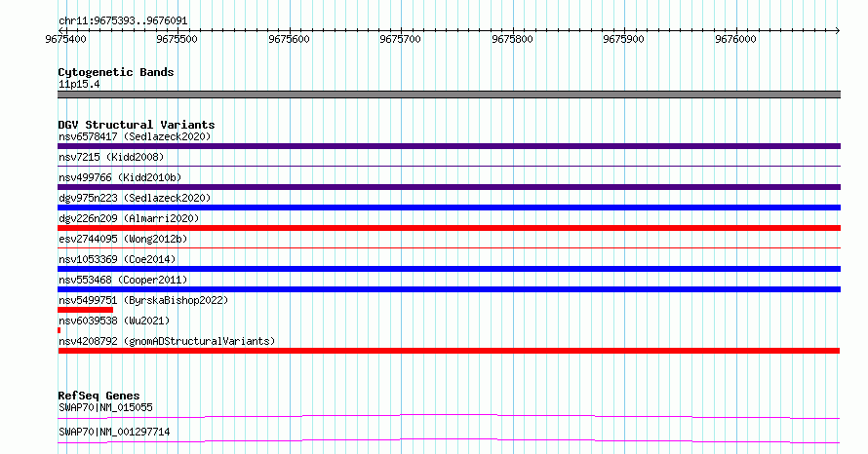Image resolution: width=868 pixels, height=454 pixels.
Task: Click the blue bar for nsv1053369
Action: click(x=449, y=269)
